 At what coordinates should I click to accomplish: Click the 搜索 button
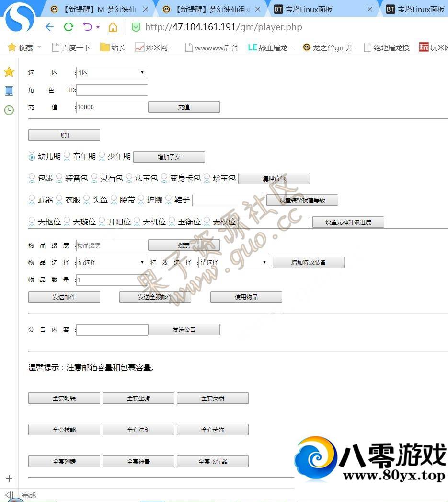(184, 245)
